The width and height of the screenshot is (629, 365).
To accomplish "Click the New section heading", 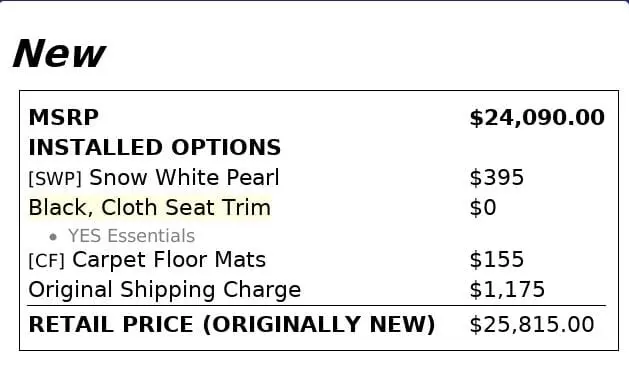I will 59,54.
